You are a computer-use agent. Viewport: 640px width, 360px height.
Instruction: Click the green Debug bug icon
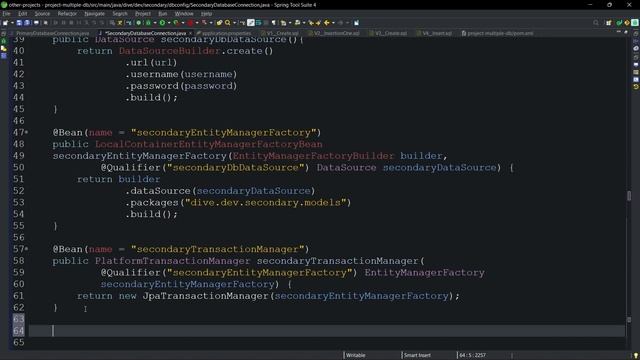148,23
